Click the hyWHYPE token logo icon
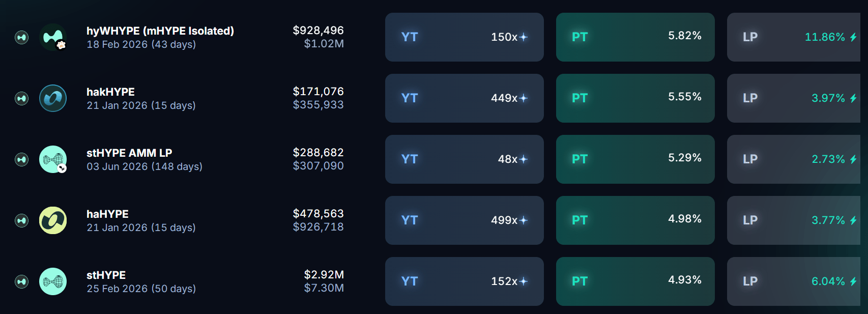868x314 pixels. [53, 37]
